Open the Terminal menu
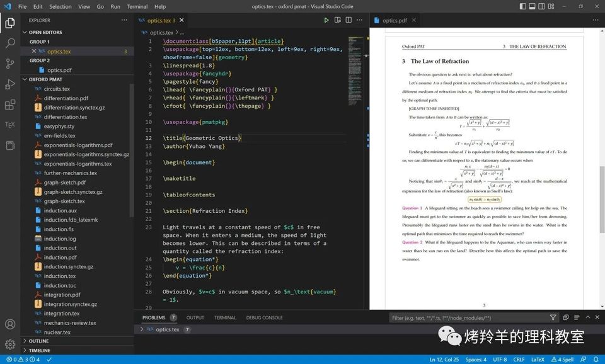This screenshot has width=605, height=364. (137, 6)
